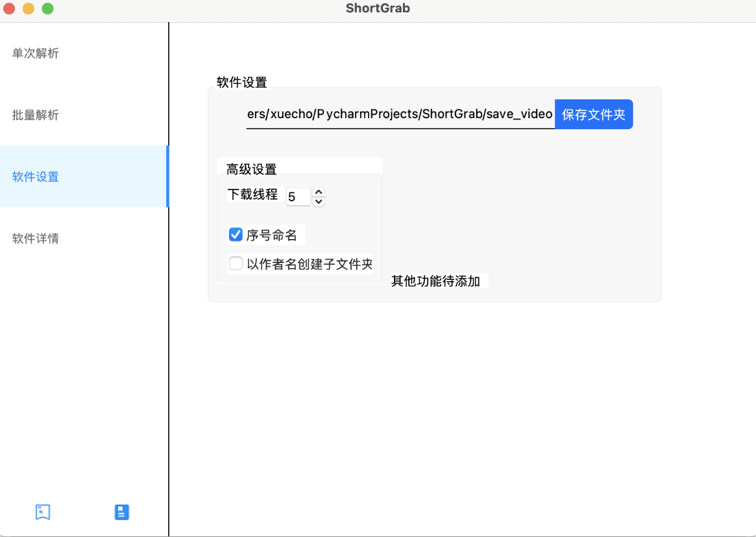756x537 pixels.
Task: Open the 单次解析 page
Action: [36, 53]
